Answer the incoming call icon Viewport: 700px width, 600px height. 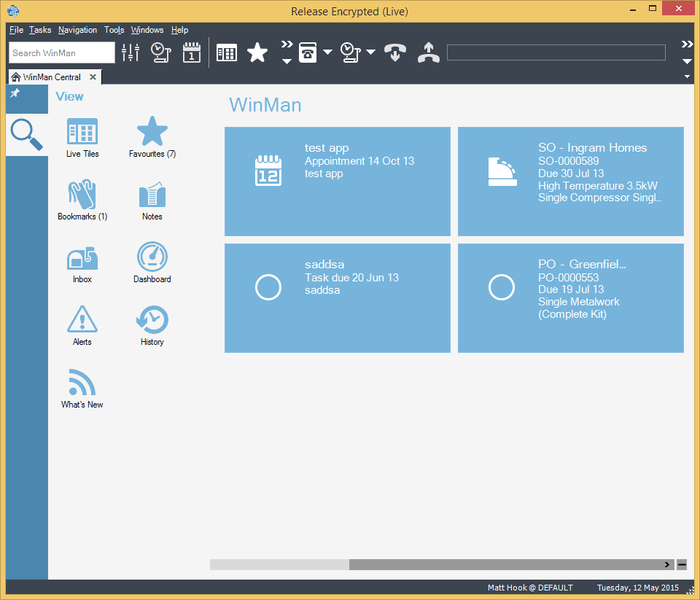point(394,52)
